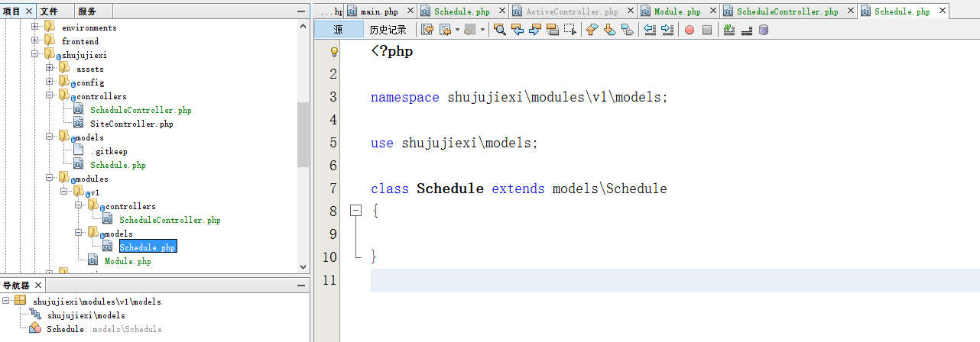Switch to Module.php editor tab
The height and width of the screenshot is (342, 980).
pos(677,11)
